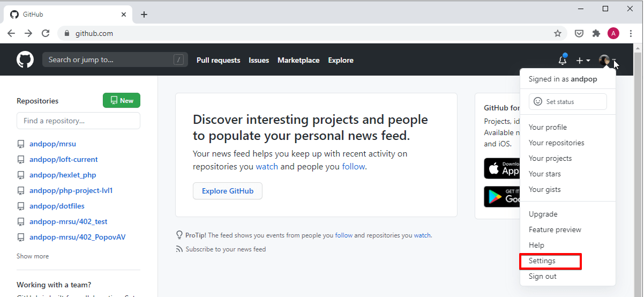Screen dimensions: 644x297
Task: Click the GitHub Octocat logo in header
Action: click(x=25, y=60)
